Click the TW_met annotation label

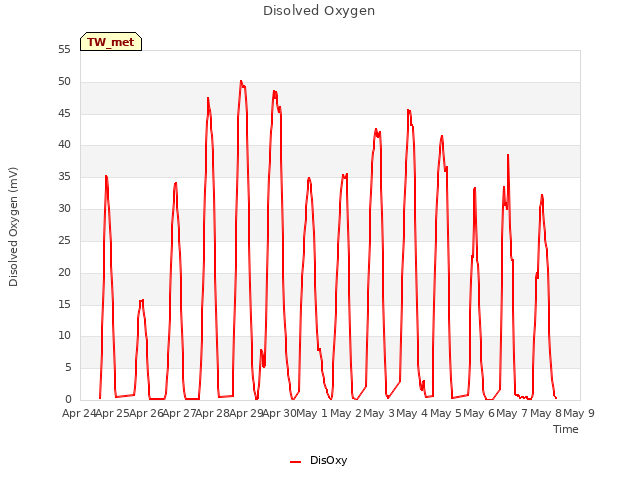tap(111, 42)
